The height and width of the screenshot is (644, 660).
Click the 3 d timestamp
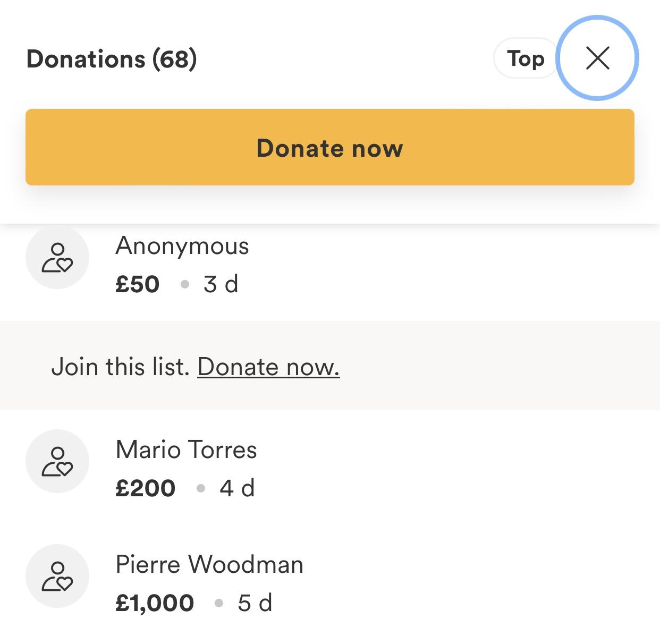coord(221,284)
